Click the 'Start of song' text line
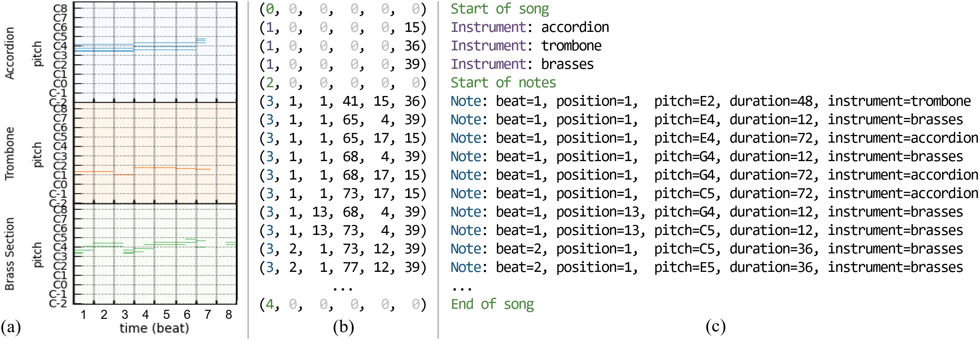Image resolution: width=980 pixels, height=340 pixels. pos(499,9)
